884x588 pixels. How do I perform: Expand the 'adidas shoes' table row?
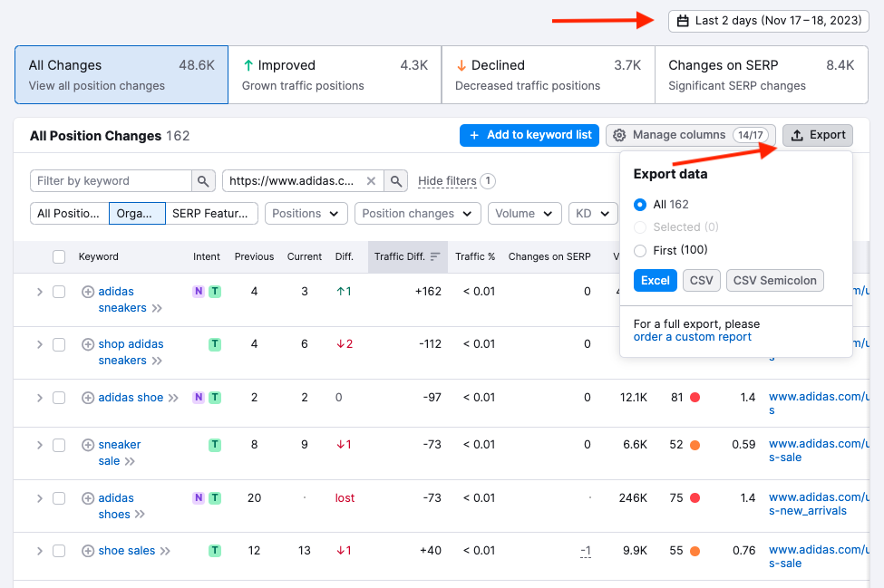[x=39, y=497]
